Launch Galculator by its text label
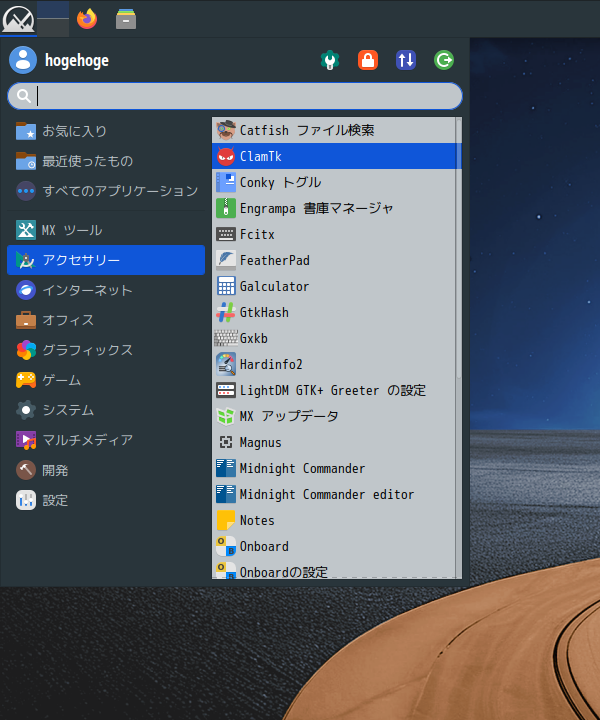This screenshot has width=600, height=720. (274, 287)
